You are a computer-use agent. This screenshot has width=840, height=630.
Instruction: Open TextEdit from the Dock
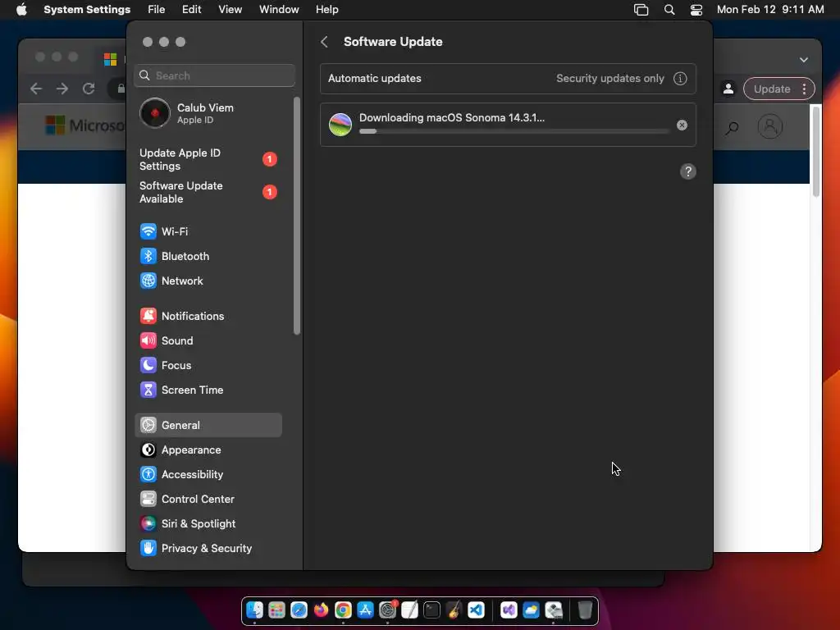coord(410,610)
